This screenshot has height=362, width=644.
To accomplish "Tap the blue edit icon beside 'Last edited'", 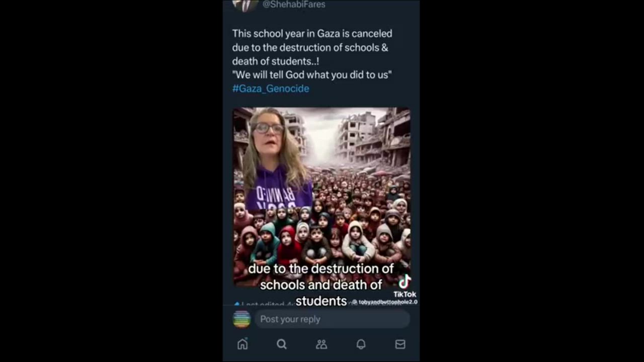I will (236, 304).
